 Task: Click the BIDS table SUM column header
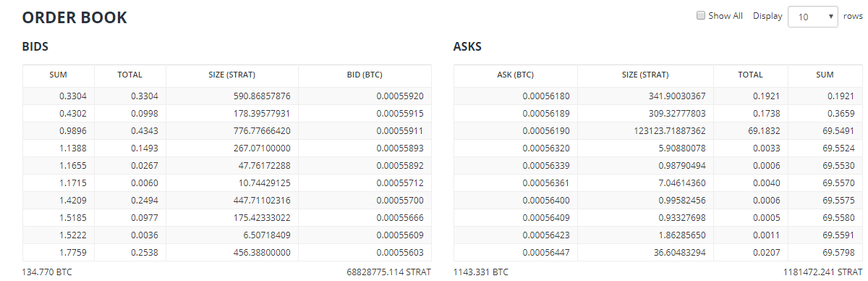coord(59,75)
